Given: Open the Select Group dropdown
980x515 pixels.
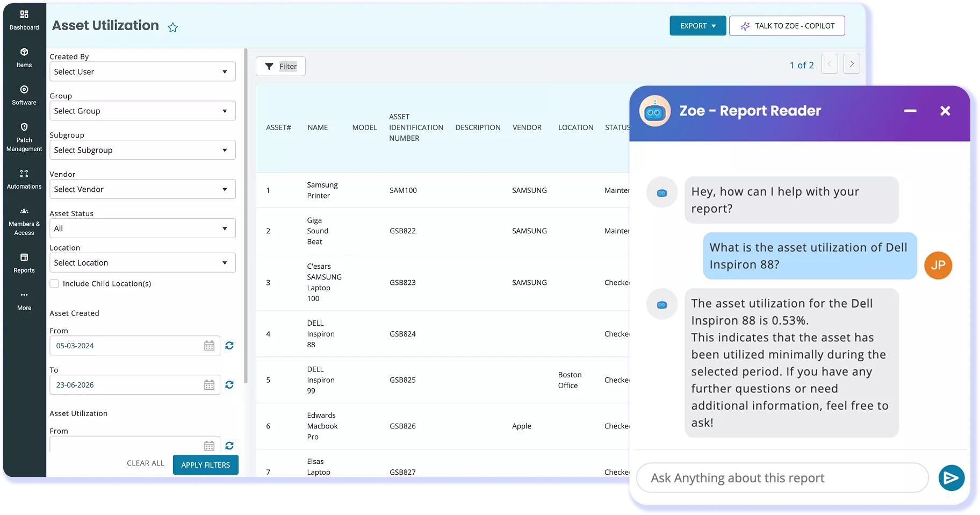Looking at the screenshot, I should (142, 111).
